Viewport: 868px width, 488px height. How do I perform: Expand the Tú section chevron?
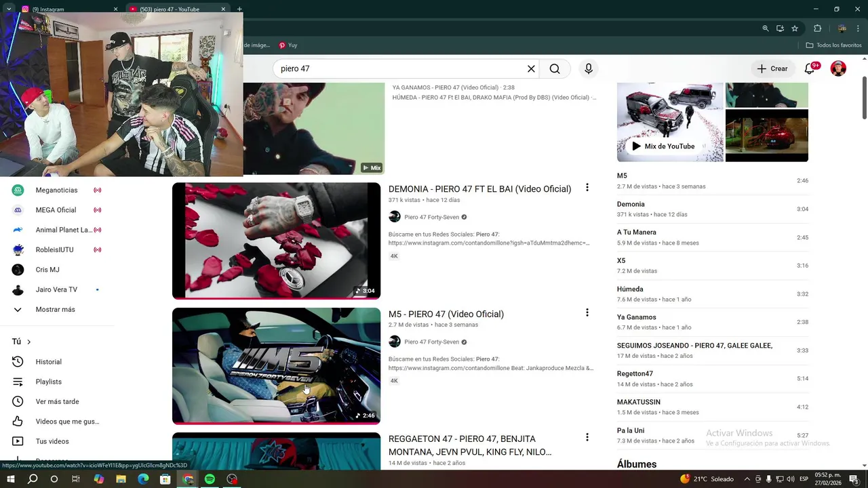pyautogui.click(x=29, y=342)
